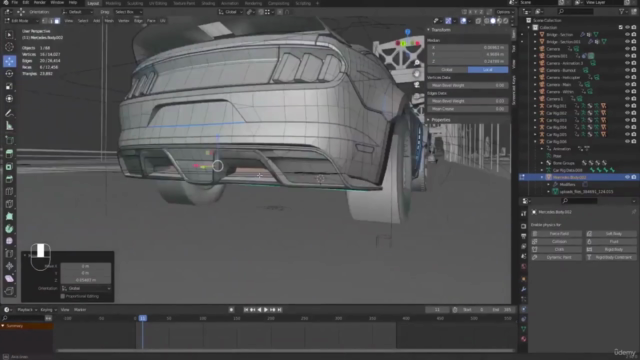Image resolution: width=640 pixels, height=360 pixels.
Task: Select the Edge Slide tool
Action: point(9,254)
